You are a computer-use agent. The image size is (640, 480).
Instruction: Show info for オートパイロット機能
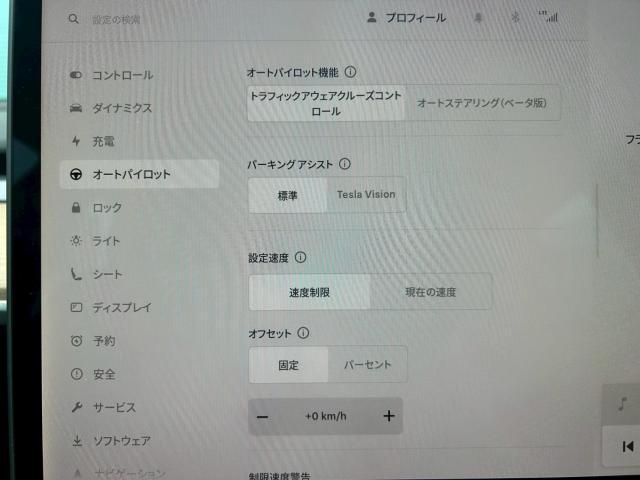click(351, 73)
